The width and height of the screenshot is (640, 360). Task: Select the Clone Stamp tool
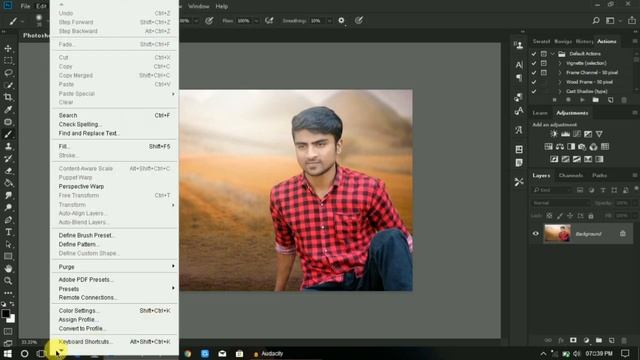click(x=8, y=146)
